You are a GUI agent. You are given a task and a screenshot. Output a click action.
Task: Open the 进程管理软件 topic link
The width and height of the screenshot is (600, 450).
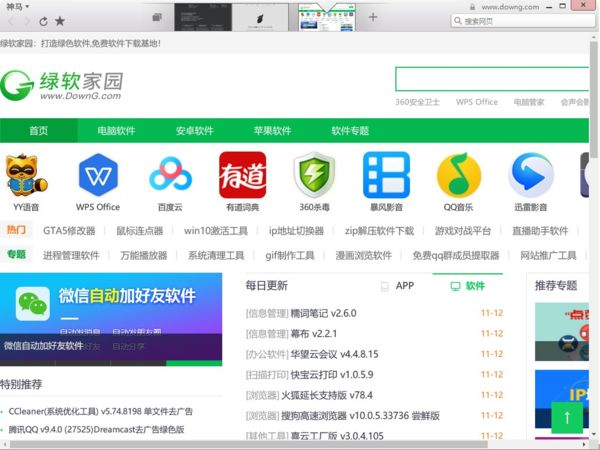[71, 255]
